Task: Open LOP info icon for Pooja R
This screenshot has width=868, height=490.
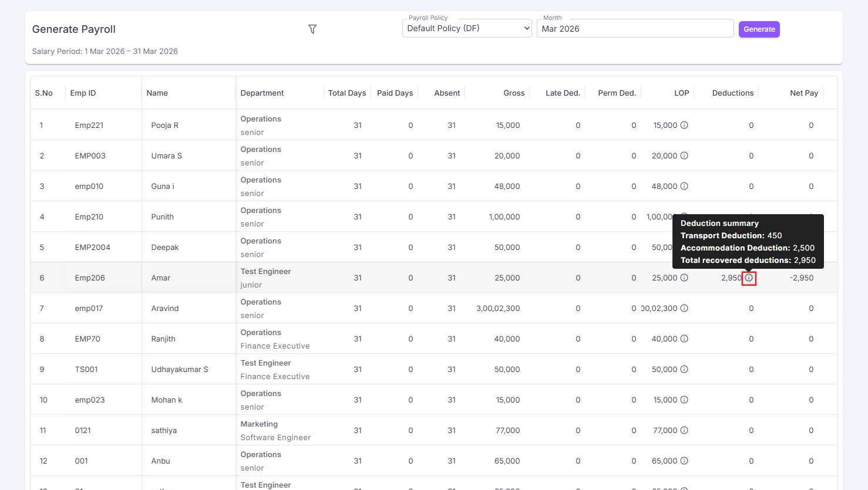Action: tap(684, 125)
